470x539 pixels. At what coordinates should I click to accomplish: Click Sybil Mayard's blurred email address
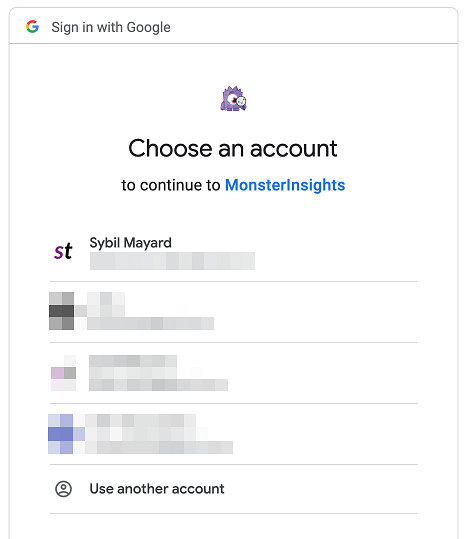pyautogui.click(x=172, y=261)
